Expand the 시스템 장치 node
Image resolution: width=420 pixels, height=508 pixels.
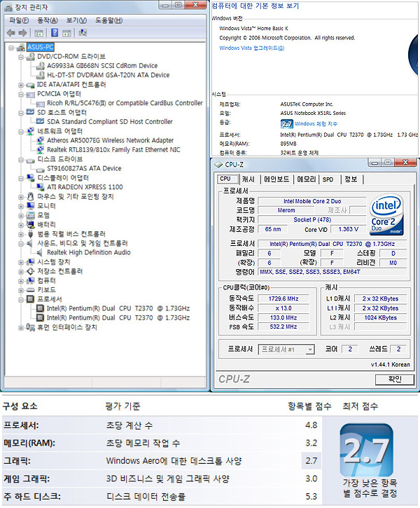21,263
